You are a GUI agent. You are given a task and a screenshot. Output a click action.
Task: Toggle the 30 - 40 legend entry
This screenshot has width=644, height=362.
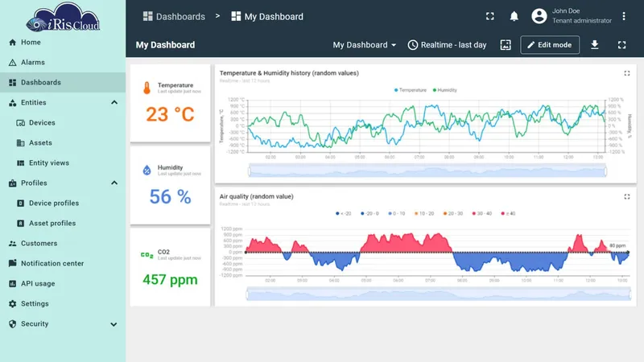click(481, 213)
